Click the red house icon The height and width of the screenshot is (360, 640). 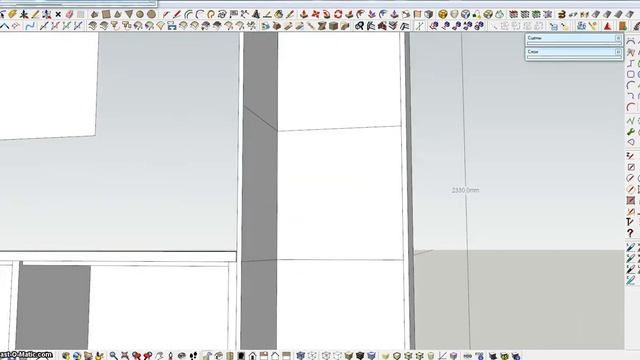point(382,26)
